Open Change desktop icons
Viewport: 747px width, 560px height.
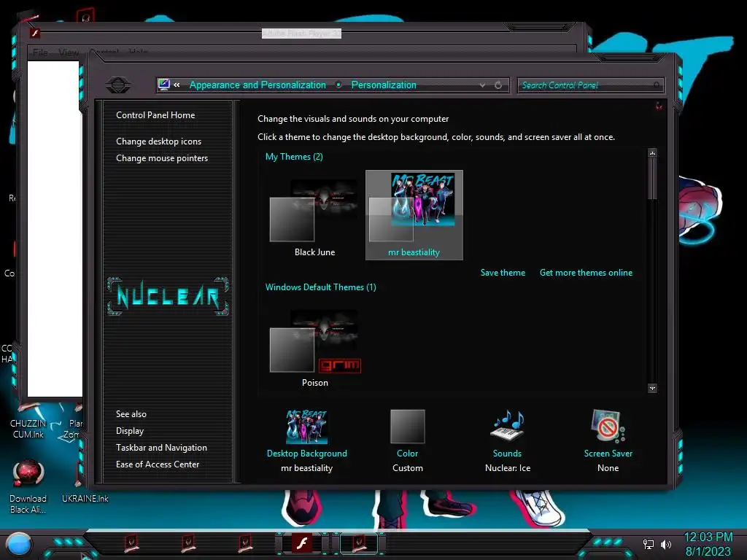pos(158,141)
